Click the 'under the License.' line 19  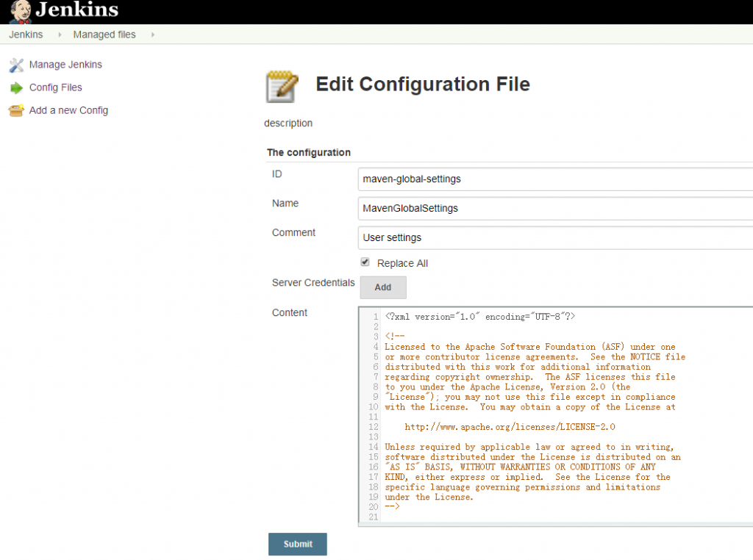(x=429, y=497)
